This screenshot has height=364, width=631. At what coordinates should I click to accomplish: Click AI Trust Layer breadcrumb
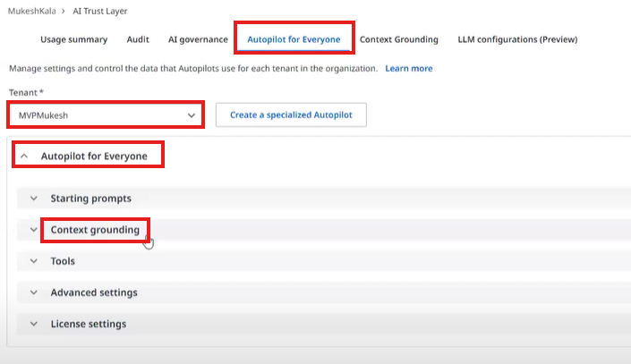(100, 12)
